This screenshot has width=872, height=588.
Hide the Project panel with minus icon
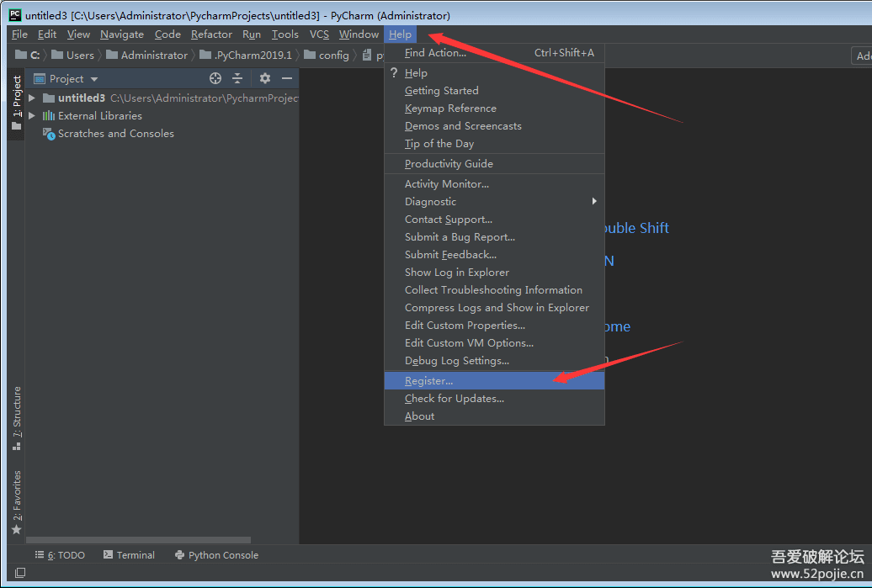pyautogui.click(x=287, y=78)
